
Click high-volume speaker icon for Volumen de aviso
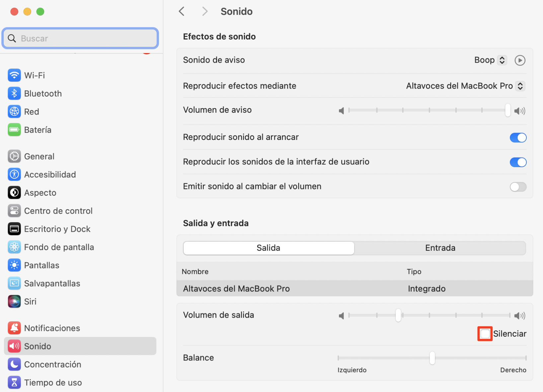click(x=519, y=111)
